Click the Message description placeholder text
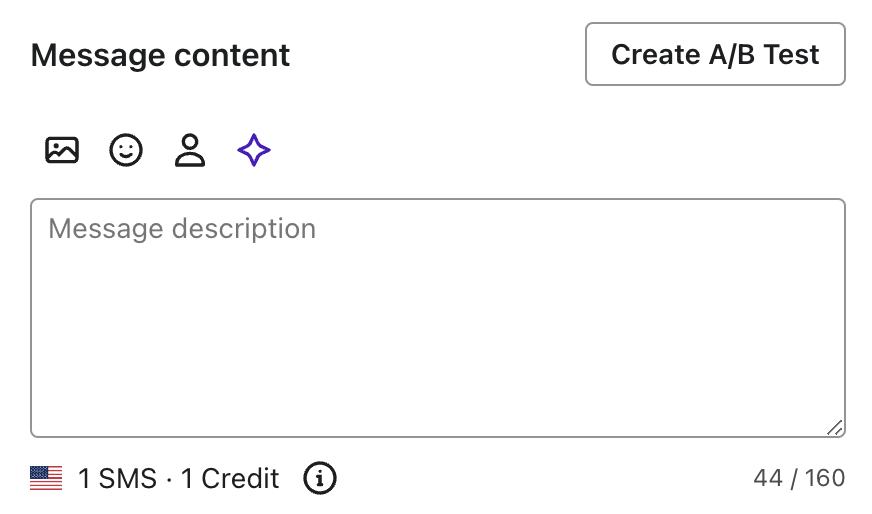The height and width of the screenshot is (514, 872). (x=182, y=229)
